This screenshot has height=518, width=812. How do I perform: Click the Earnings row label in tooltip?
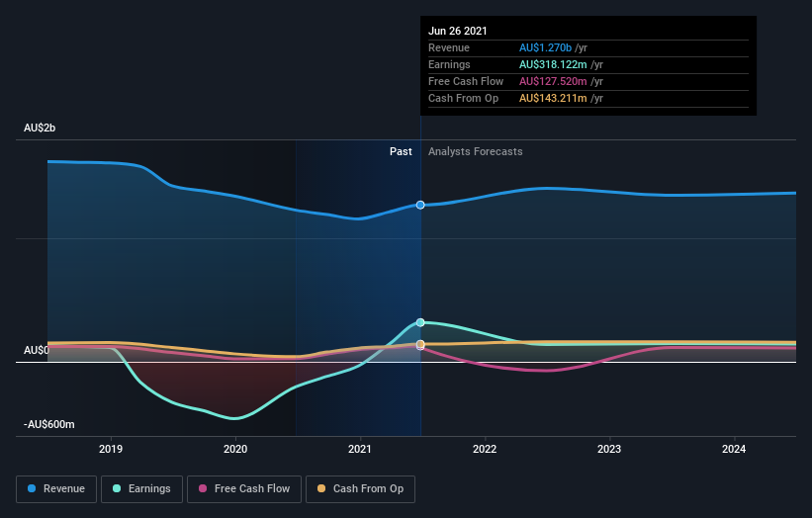449,64
